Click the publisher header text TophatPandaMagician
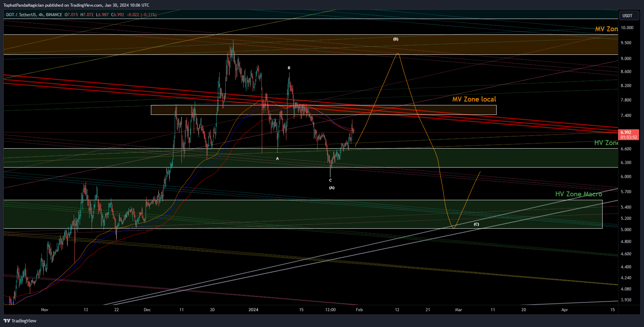 point(24,5)
